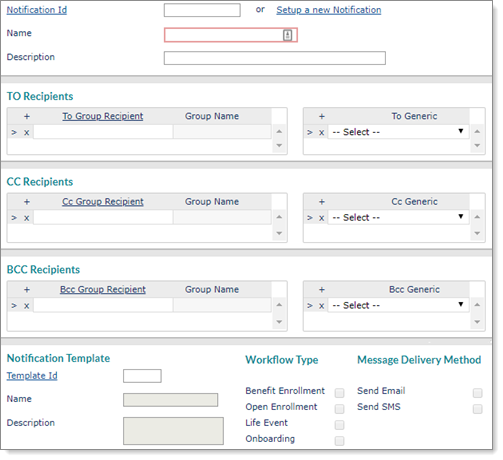The image size is (503, 460).
Task: Click the To Group Recipient input cell
Action: point(103,132)
